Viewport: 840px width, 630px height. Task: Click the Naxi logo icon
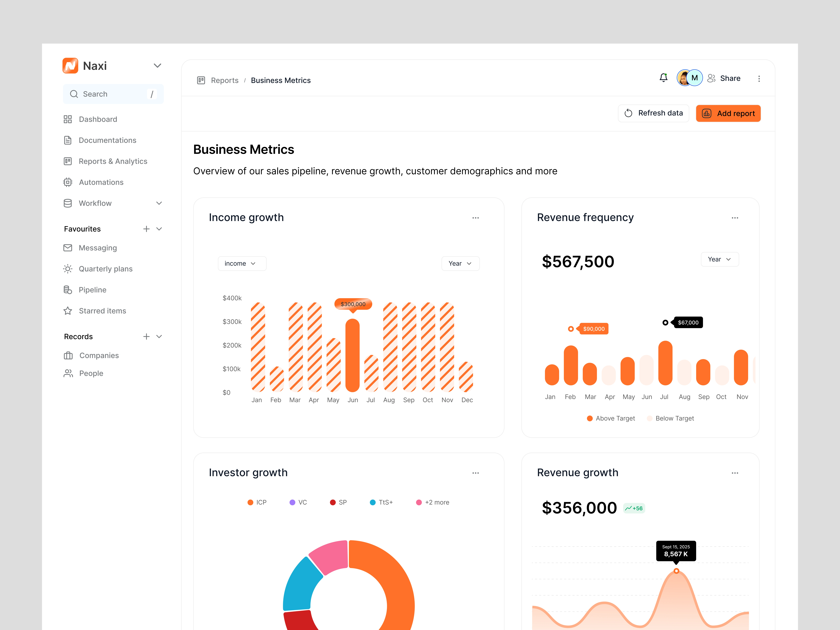pyautogui.click(x=70, y=66)
